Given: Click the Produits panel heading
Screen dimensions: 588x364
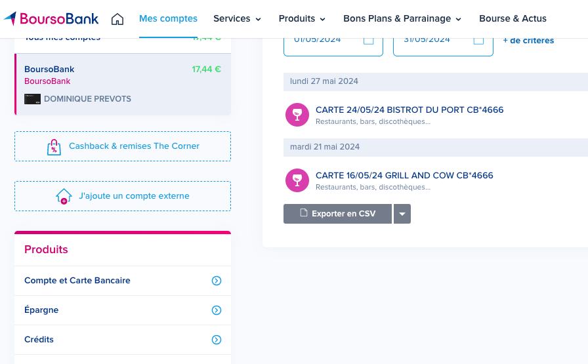Looking at the screenshot, I should click(x=46, y=250).
